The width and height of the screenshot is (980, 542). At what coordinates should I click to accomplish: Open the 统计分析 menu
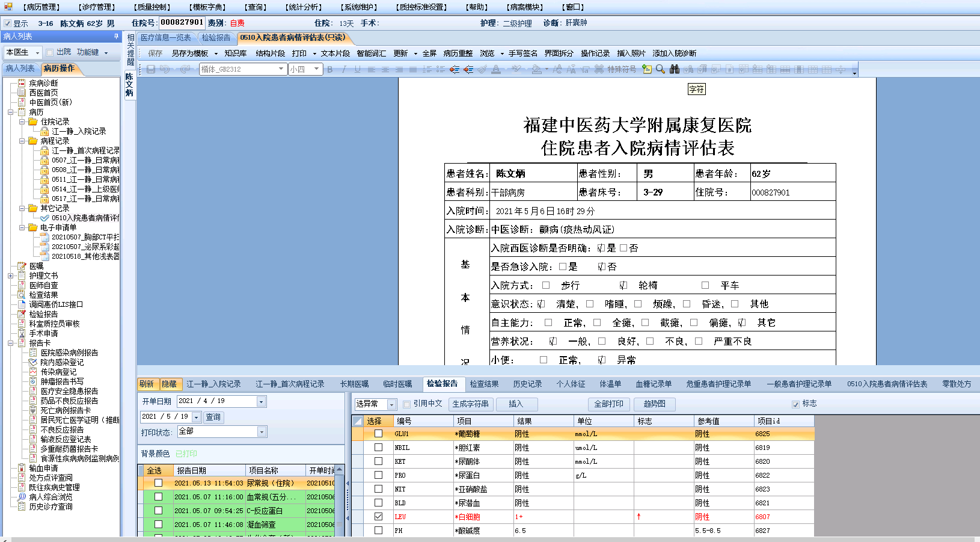(x=304, y=7)
